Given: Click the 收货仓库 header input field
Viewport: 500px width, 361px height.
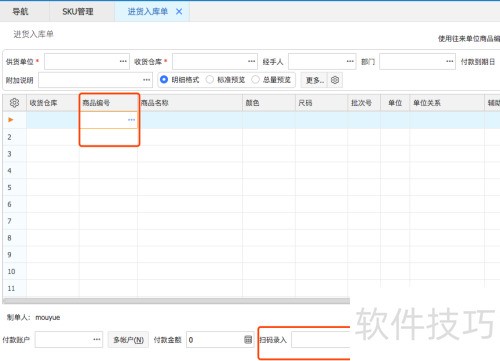Looking at the screenshot, I should [215, 61].
